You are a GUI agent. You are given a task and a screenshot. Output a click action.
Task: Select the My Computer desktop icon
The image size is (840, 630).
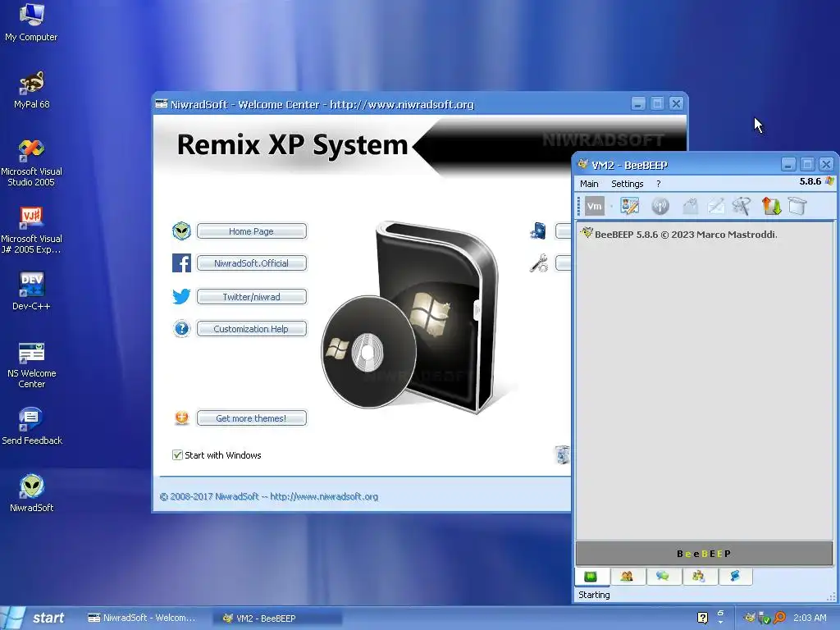(x=31, y=22)
